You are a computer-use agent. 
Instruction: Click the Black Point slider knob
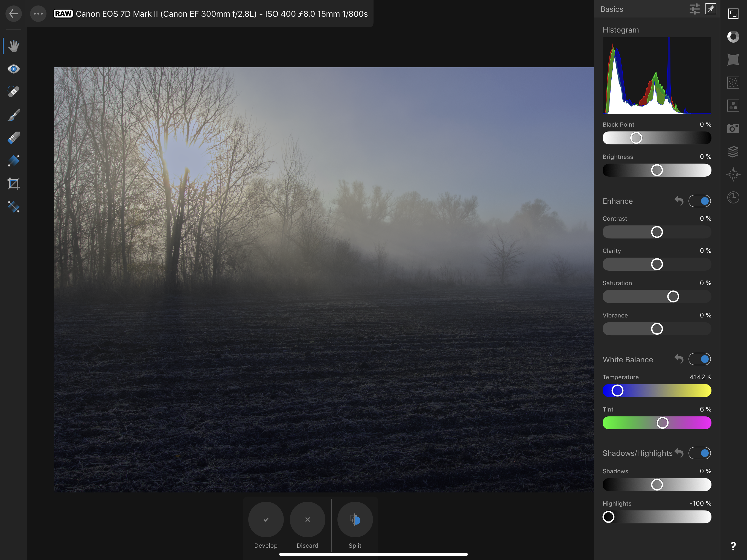pyautogui.click(x=636, y=138)
